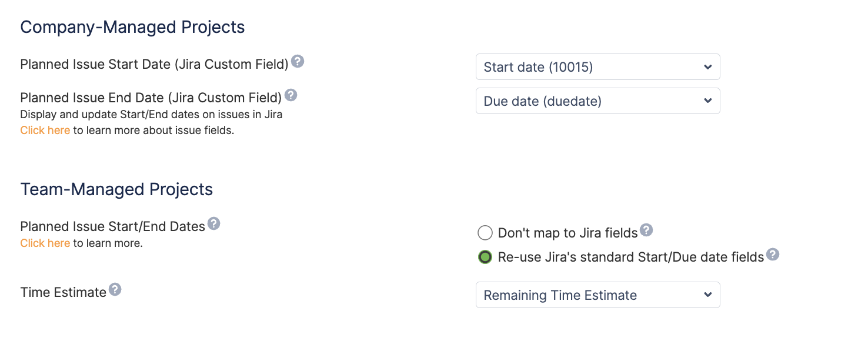Click the Due date (duedate) field value
Image resolution: width=868 pixels, height=341 pixels.
pyautogui.click(x=542, y=101)
